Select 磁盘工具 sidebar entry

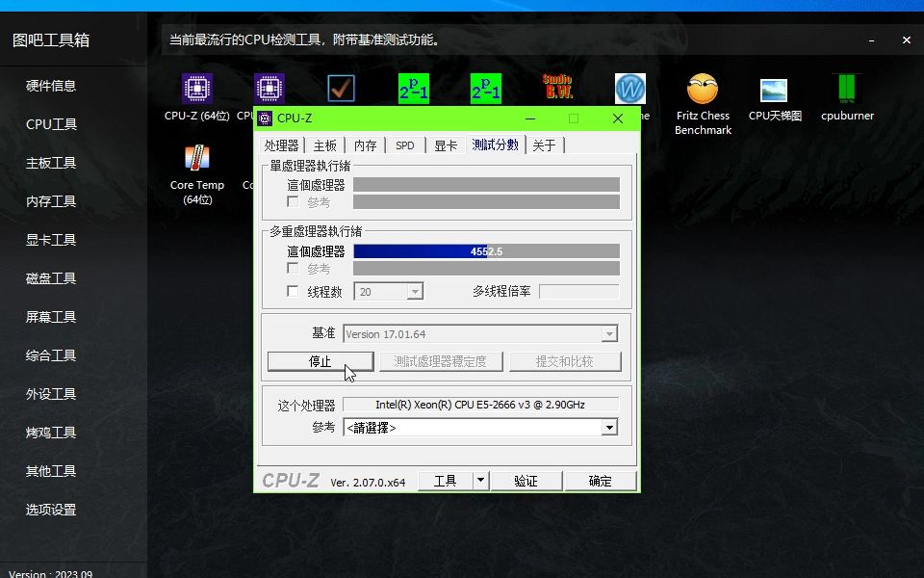point(51,278)
